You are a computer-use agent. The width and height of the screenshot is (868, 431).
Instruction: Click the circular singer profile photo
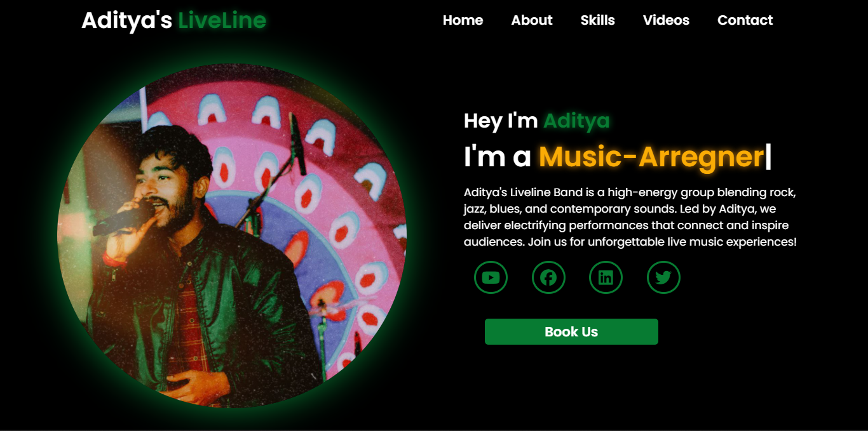click(232, 235)
